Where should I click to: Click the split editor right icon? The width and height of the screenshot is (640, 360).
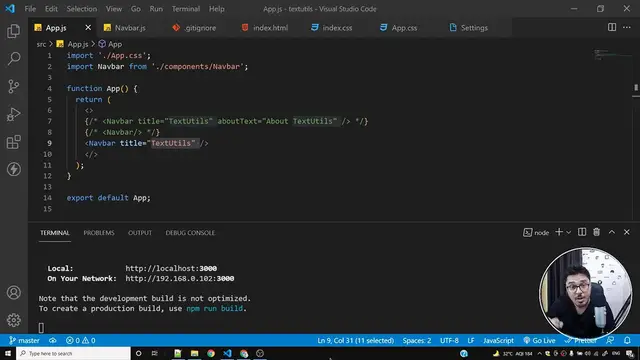coord(611,27)
